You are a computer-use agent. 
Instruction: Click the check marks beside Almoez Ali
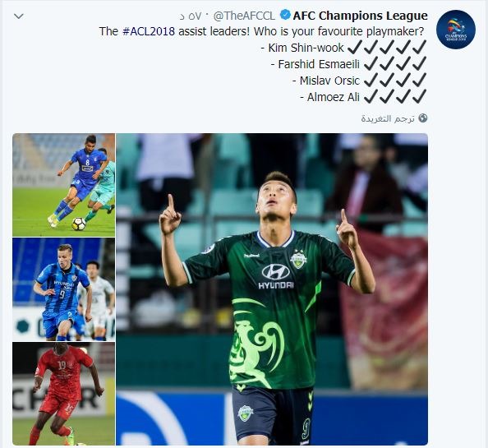[395, 97]
